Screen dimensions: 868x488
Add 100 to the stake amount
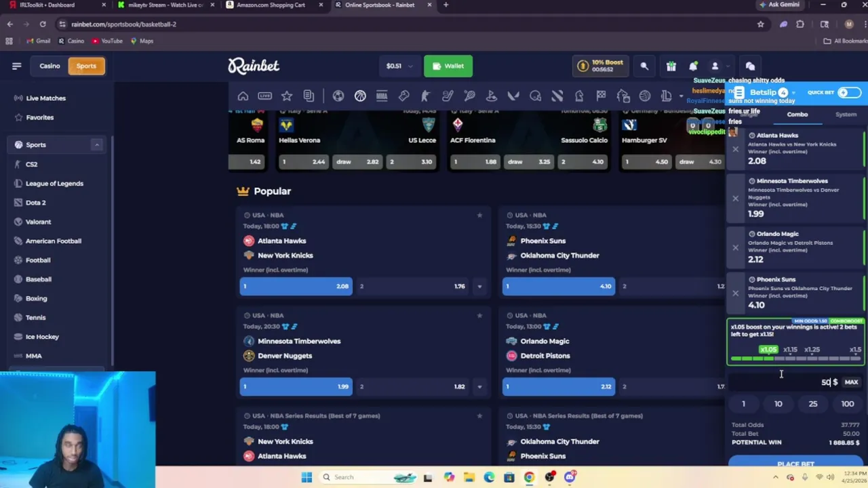(848, 404)
